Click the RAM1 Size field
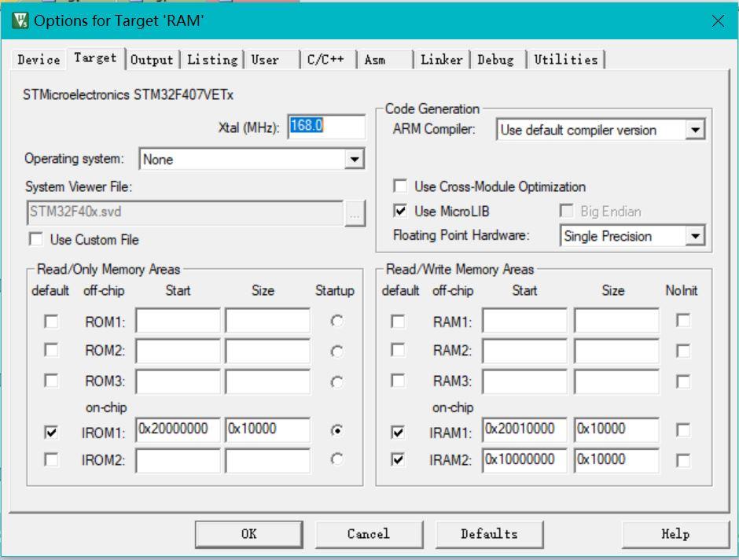The height and width of the screenshot is (560, 739). coord(616,321)
